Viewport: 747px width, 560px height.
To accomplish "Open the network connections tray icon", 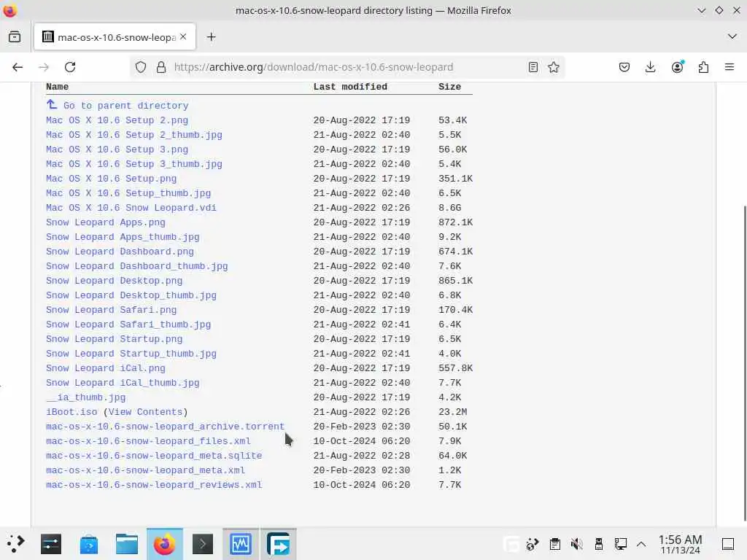I will click(x=621, y=544).
